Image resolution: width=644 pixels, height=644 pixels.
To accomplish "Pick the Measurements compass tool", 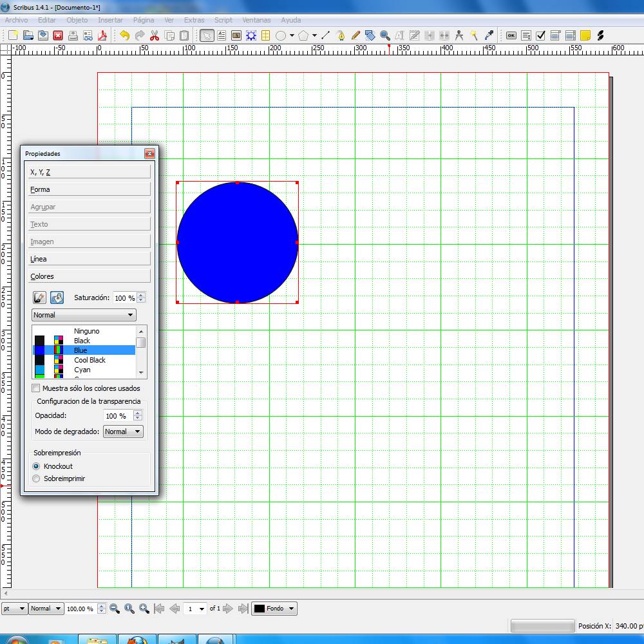I will click(459, 35).
